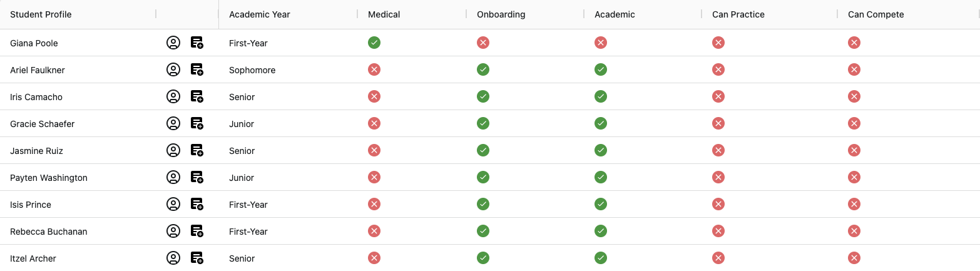Screen dimensions: 980x271
Task: Click the Can Compete column header
Action: 875,14
